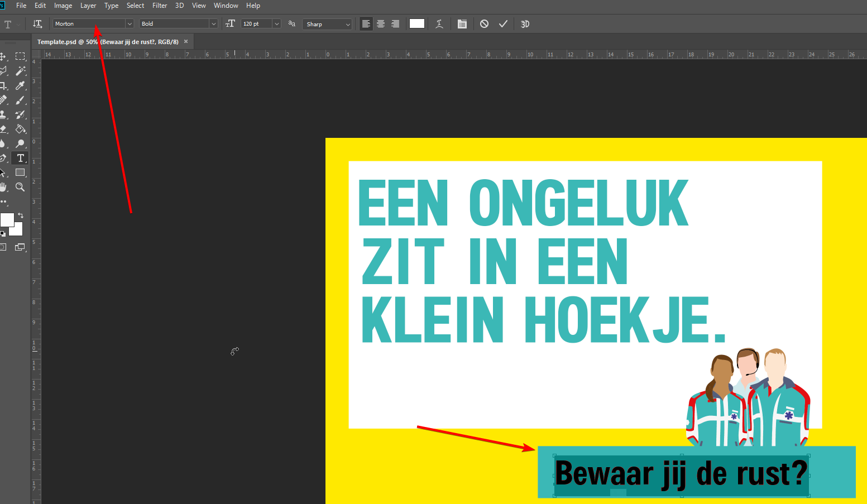Image resolution: width=867 pixels, height=504 pixels.
Task: Pick the Eyedropper tool
Action: point(20,85)
